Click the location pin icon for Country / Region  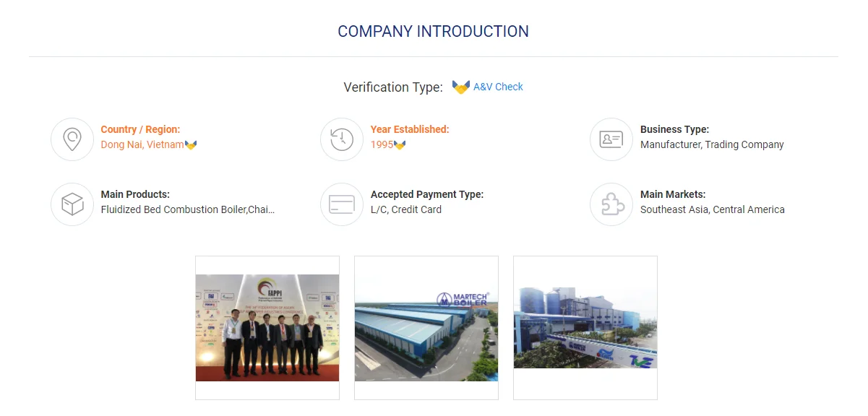pyautogui.click(x=72, y=139)
